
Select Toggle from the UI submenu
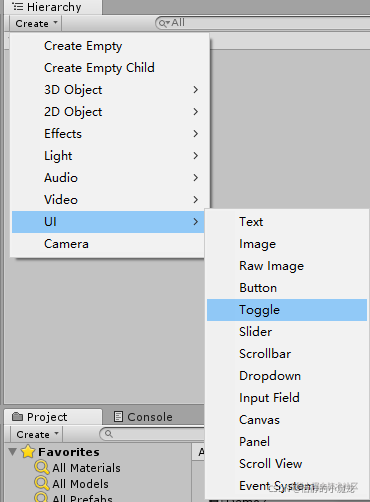pyautogui.click(x=287, y=310)
